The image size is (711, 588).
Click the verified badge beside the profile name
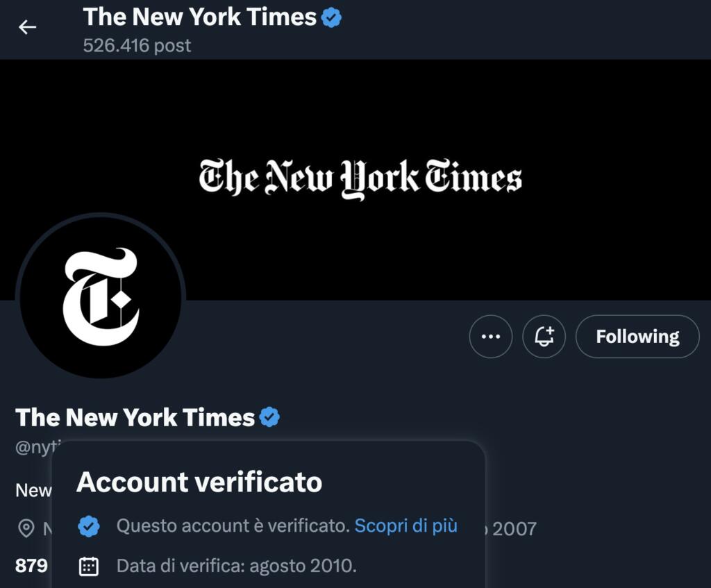tap(270, 417)
